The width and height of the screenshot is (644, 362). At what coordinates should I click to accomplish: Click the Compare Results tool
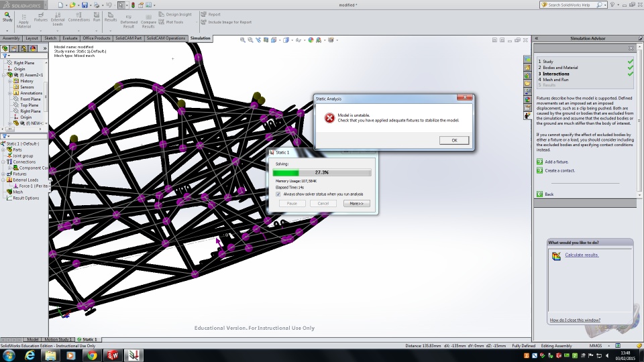(x=148, y=21)
